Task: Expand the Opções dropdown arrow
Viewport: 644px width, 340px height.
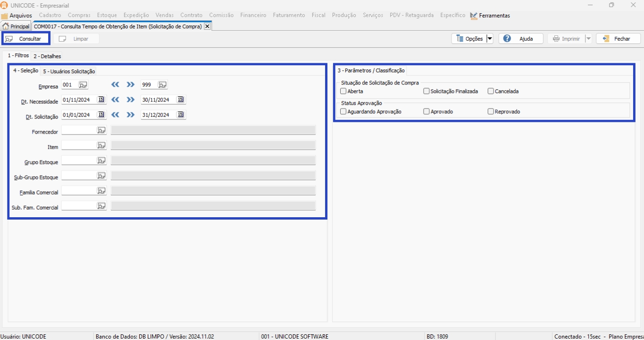Action: click(x=489, y=39)
